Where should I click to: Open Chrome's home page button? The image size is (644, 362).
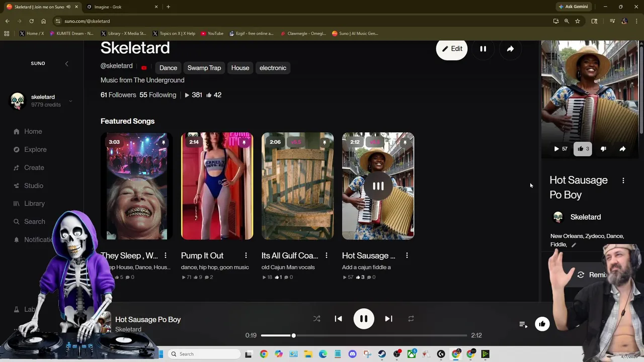click(43, 21)
